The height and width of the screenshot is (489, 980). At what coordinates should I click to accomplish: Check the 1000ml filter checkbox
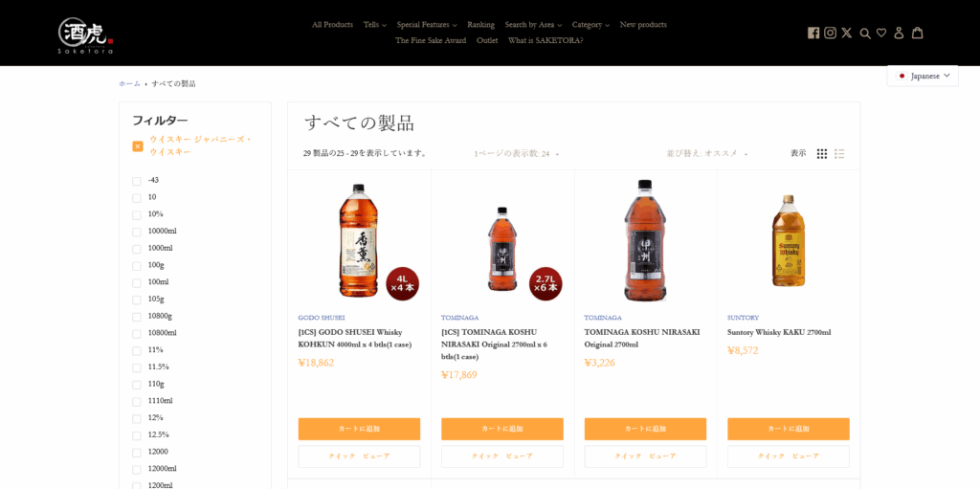pos(136,249)
